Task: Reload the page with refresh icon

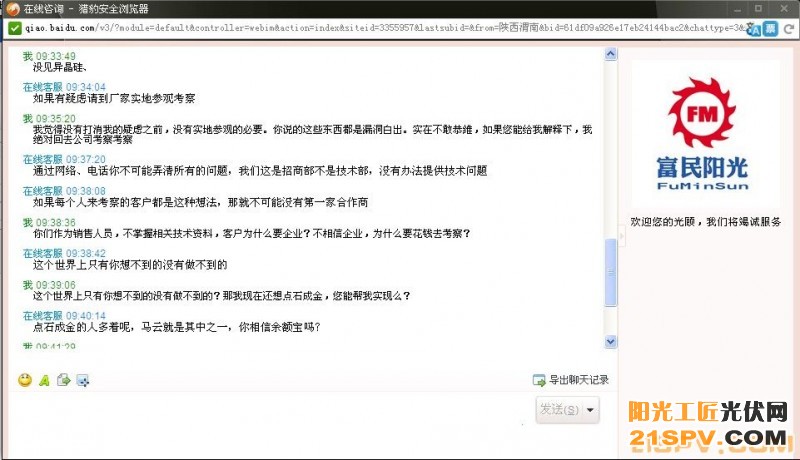Action: (x=789, y=28)
